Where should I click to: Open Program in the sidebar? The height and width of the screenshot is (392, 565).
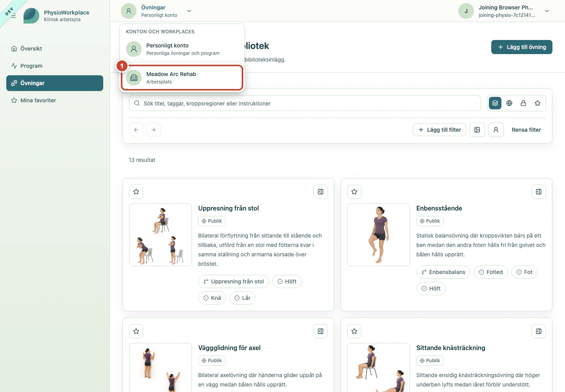(55, 66)
